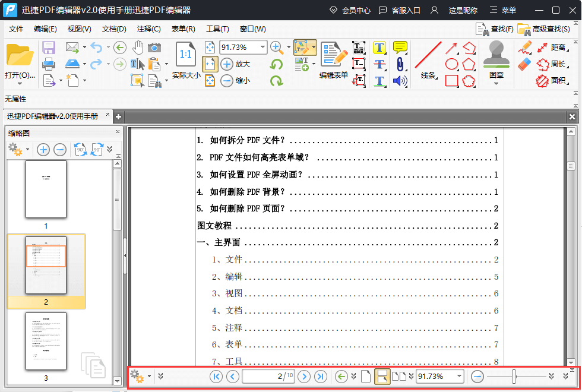582x392 pixels.
Task: Select the underline text tool
Action: tap(379, 81)
